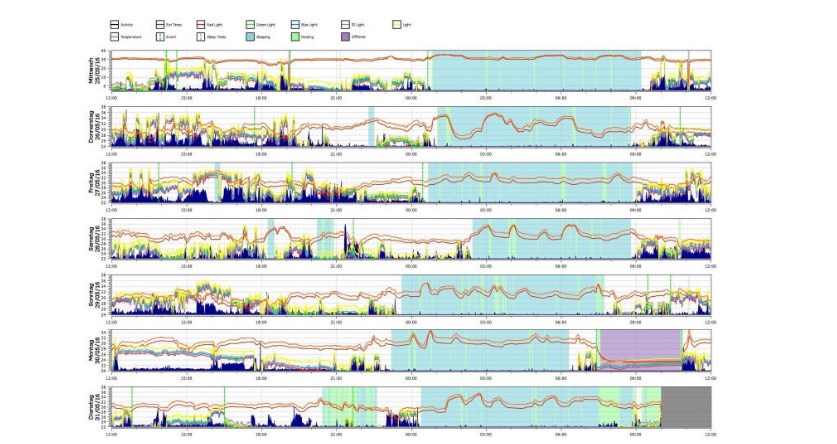Click the gray no-data block on Dienstag
This screenshot has width=837, height=444.
tap(686, 407)
